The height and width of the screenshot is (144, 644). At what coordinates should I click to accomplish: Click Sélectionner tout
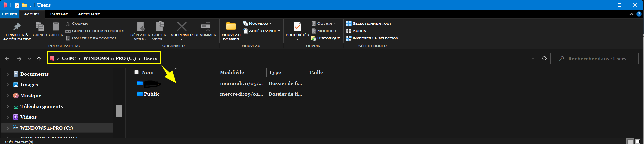tap(369, 24)
